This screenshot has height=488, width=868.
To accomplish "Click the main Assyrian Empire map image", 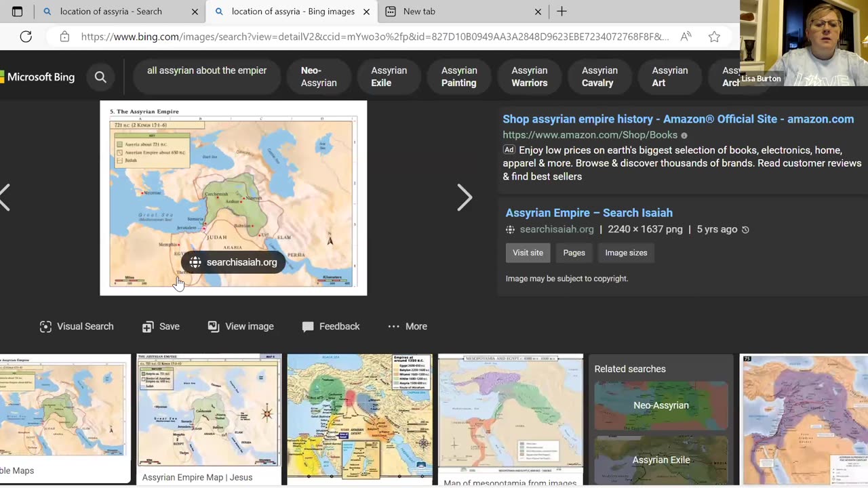I will point(233,198).
